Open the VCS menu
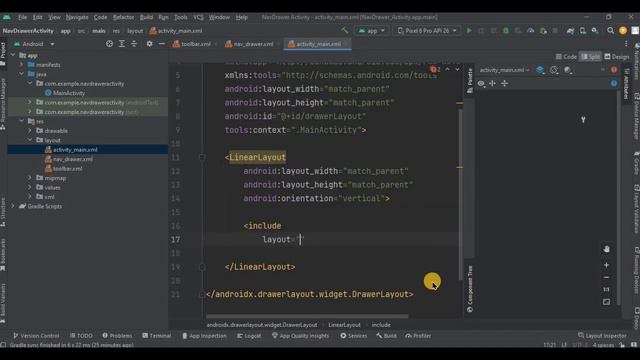 coord(198,17)
